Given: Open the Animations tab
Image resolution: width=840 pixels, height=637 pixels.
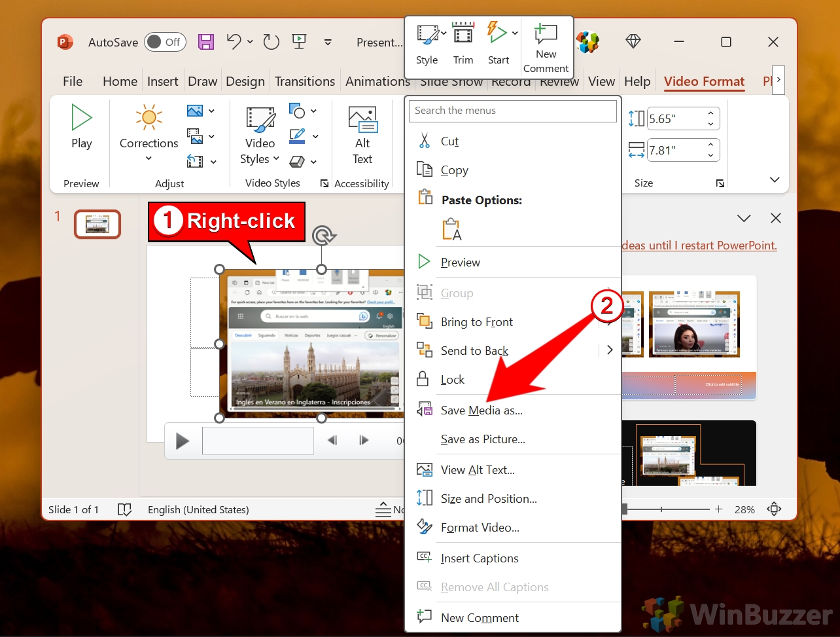Looking at the screenshot, I should (377, 81).
